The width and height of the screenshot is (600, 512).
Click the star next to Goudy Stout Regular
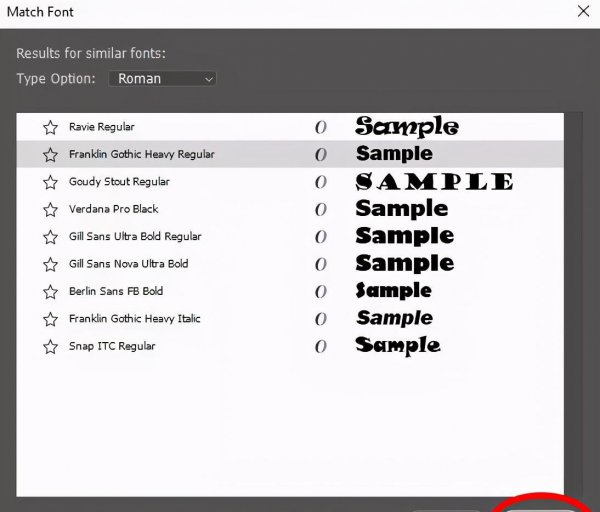click(50, 182)
